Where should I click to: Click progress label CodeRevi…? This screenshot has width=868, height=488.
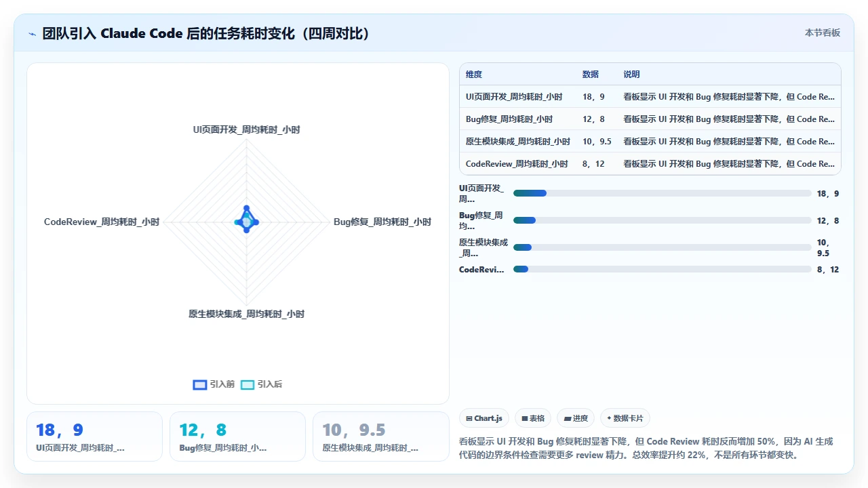pos(481,269)
